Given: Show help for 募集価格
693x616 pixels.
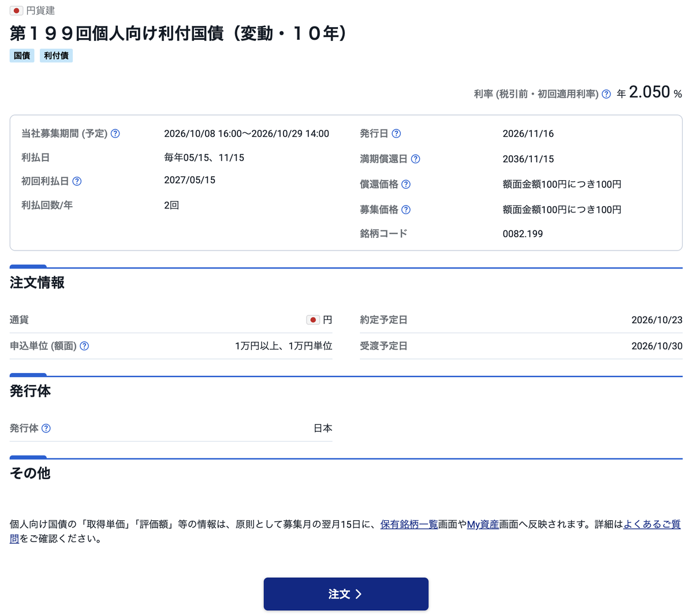Looking at the screenshot, I should [x=406, y=210].
